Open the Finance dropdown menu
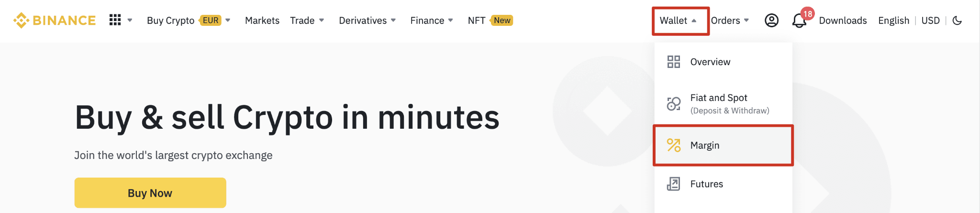This screenshot has height=213, width=980. click(x=432, y=21)
